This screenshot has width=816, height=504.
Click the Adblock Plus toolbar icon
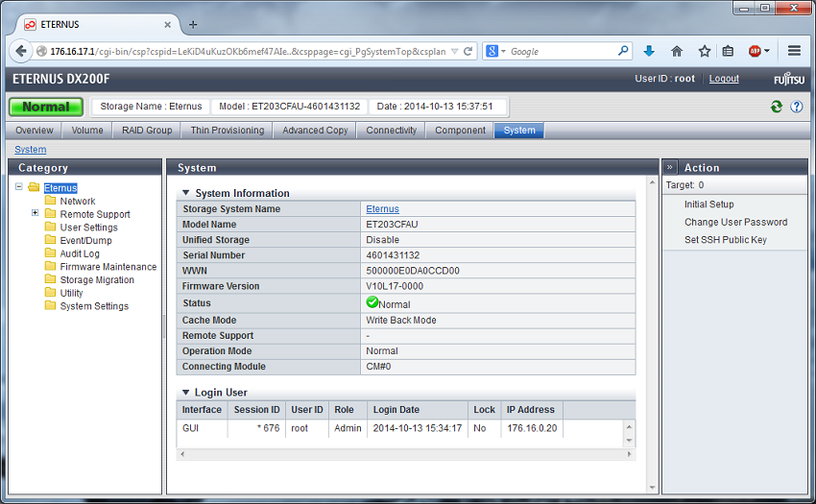(755, 51)
